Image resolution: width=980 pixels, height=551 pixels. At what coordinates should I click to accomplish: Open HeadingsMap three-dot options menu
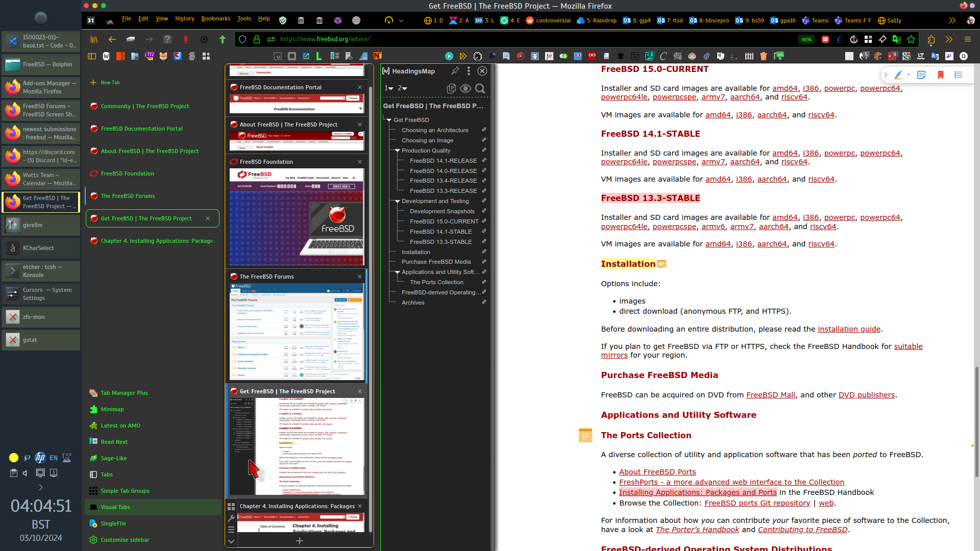[469, 71]
